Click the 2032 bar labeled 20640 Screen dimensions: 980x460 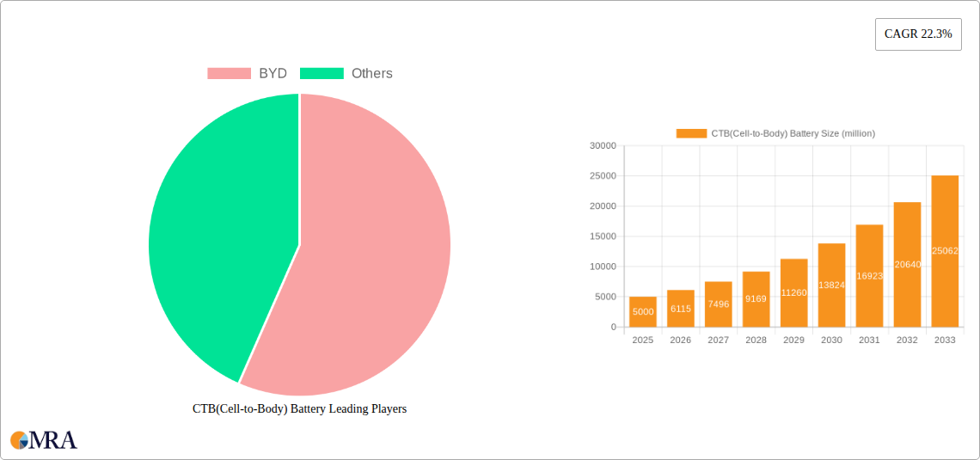tap(907, 264)
